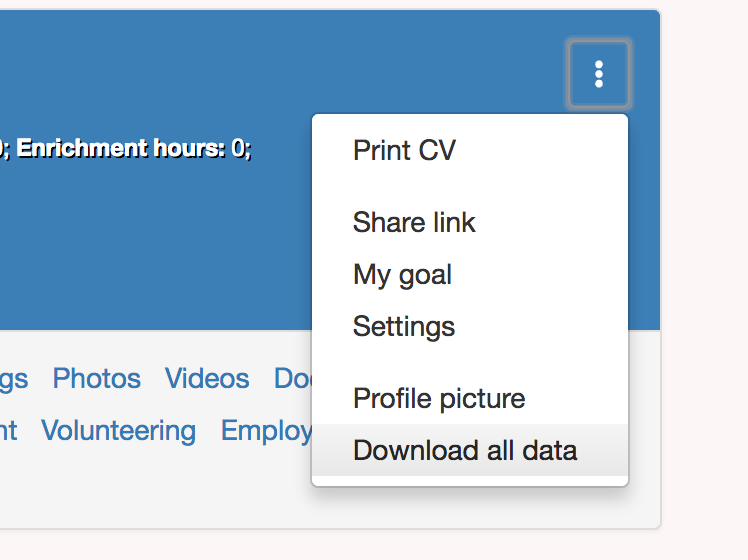
Task: Click the Enrichment hours label text
Action: coord(120,149)
